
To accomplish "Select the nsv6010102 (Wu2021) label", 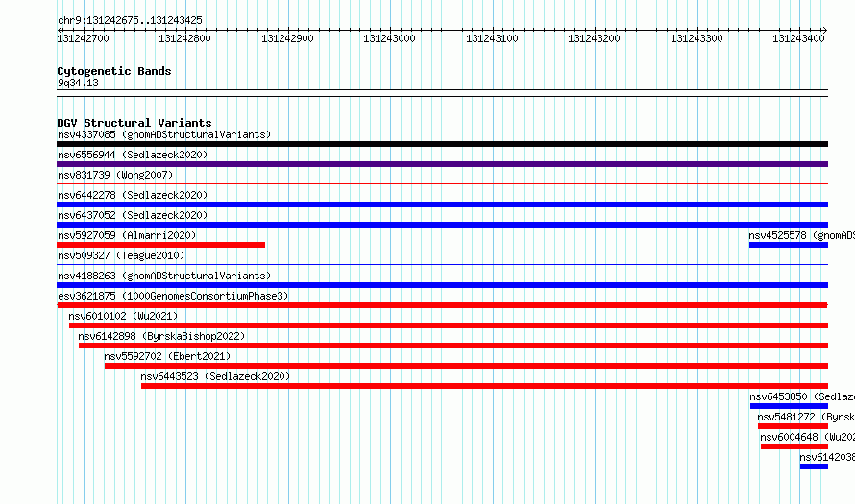I will coord(123,316).
